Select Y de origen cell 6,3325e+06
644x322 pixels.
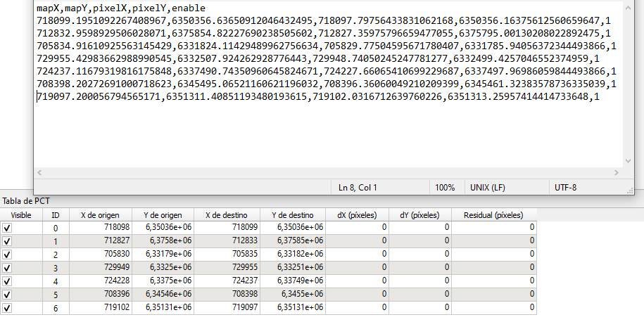(x=163, y=268)
